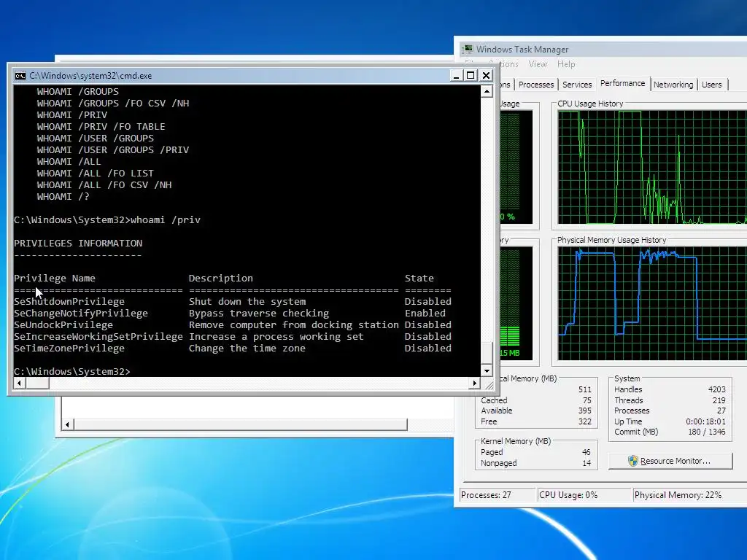
Task: Click the cmd horizontal scrollbar left arrow
Action: click(19, 383)
